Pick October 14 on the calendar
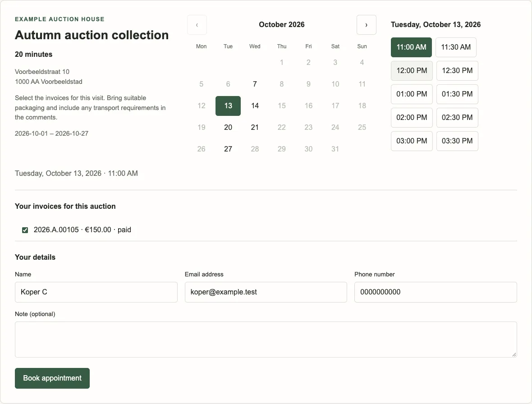 coord(255,106)
